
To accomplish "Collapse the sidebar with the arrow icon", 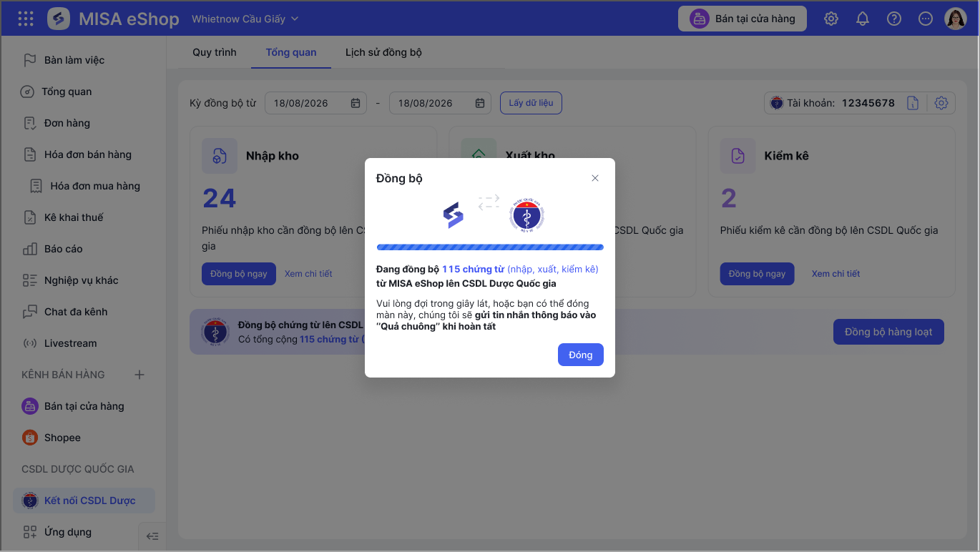I will (x=152, y=536).
